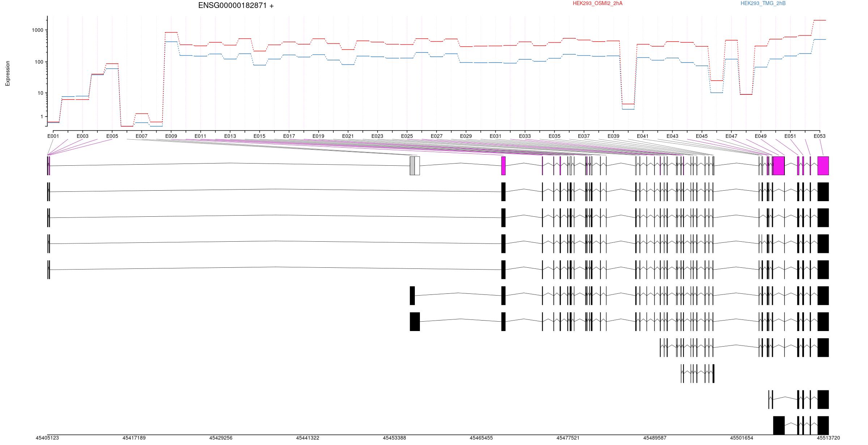Click genomic coordinate 45417189
This screenshot has width=868, height=445.
point(134,438)
